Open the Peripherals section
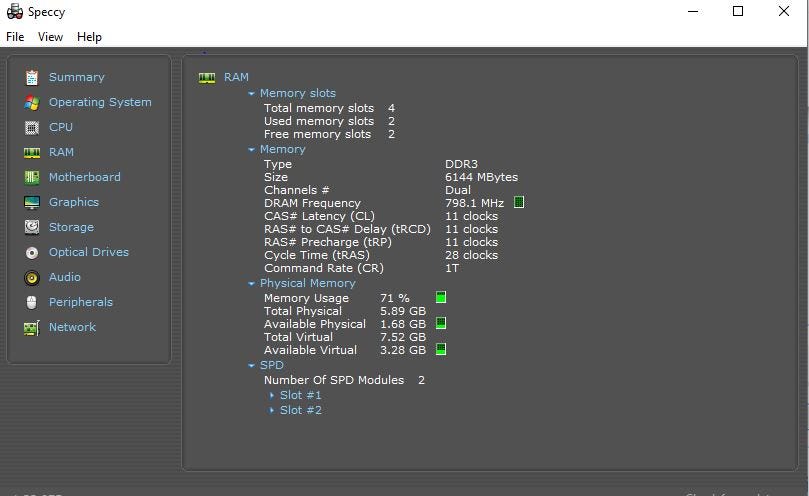The image size is (809, 496). (80, 302)
